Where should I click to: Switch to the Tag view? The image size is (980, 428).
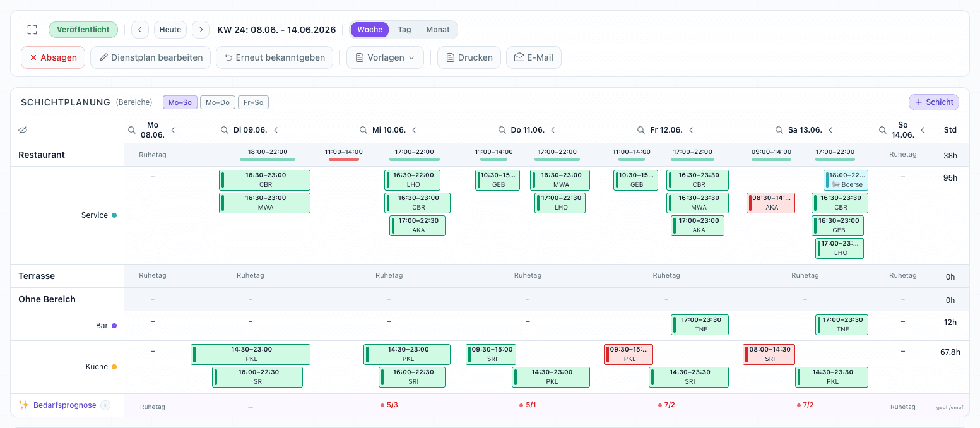(x=404, y=30)
